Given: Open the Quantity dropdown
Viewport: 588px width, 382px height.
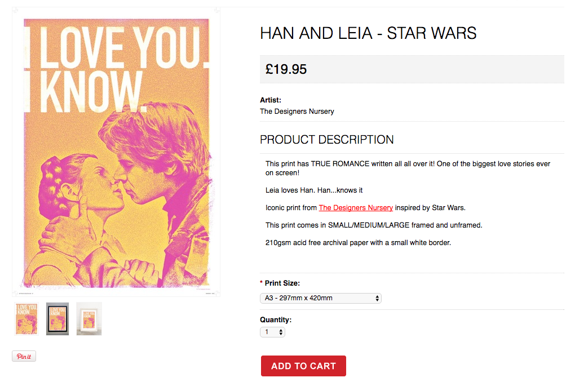Looking at the screenshot, I should click(x=272, y=332).
